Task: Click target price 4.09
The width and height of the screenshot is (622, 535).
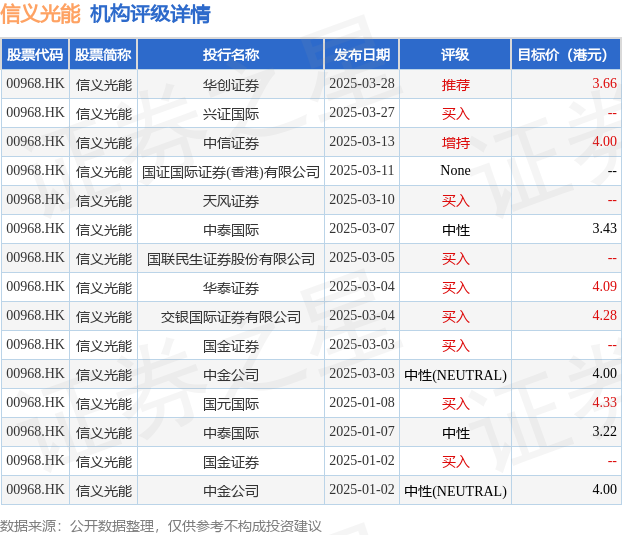Action: 604,286
